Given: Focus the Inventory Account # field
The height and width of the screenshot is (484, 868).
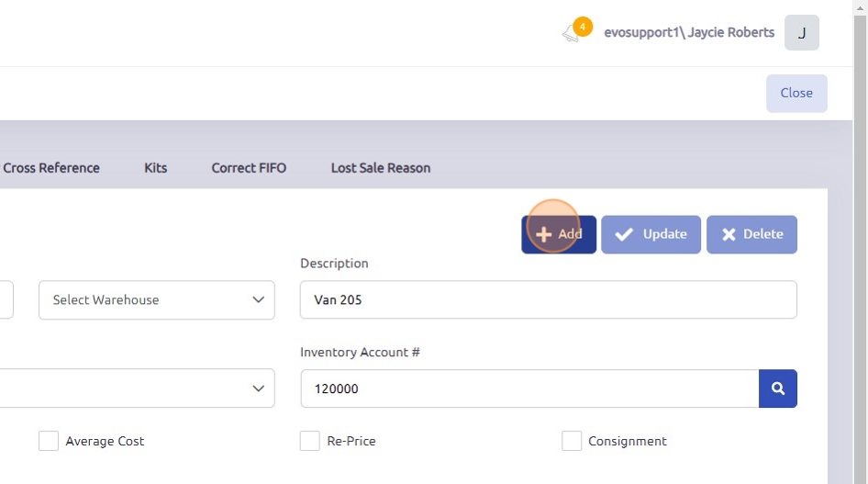Looking at the screenshot, I should pyautogui.click(x=529, y=388).
